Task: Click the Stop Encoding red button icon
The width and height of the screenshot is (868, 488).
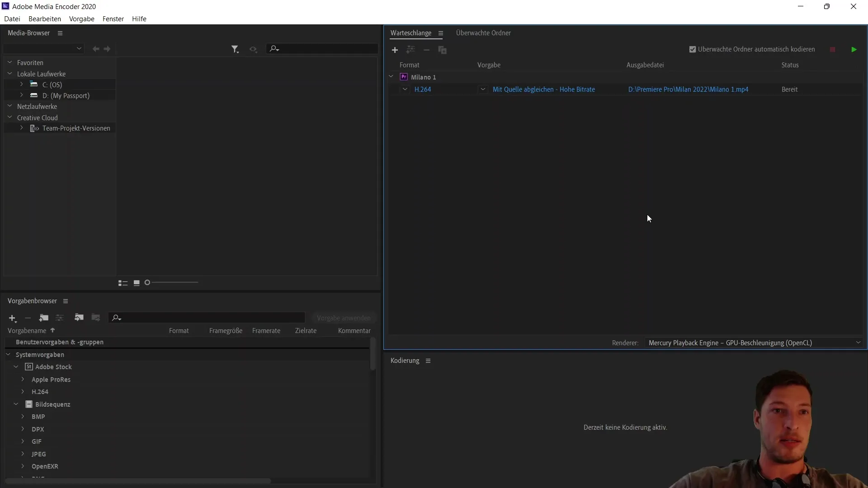Action: (833, 49)
